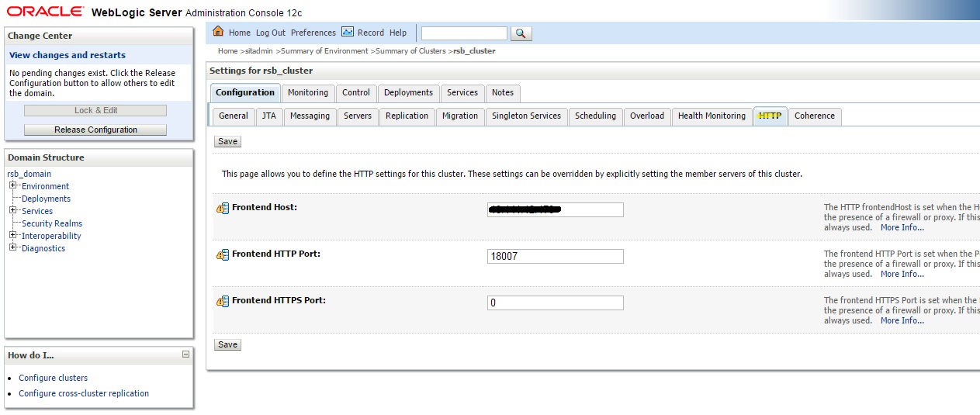This screenshot has height=415, width=980.
Task: Open the Coherence subtab
Action: coord(815,116)
